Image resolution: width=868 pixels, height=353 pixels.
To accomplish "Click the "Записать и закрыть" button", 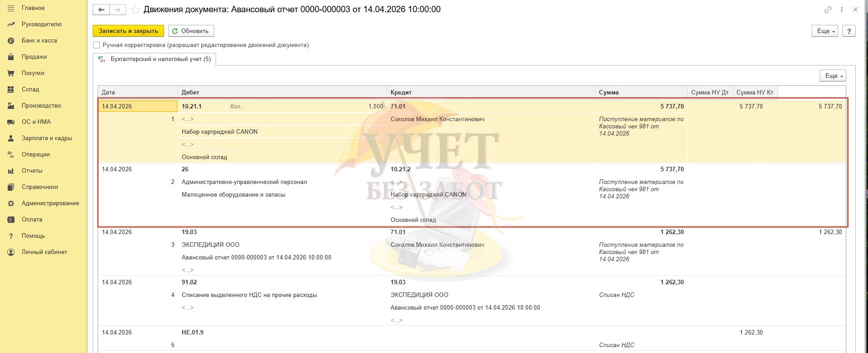I will click(x=128, y=31).
